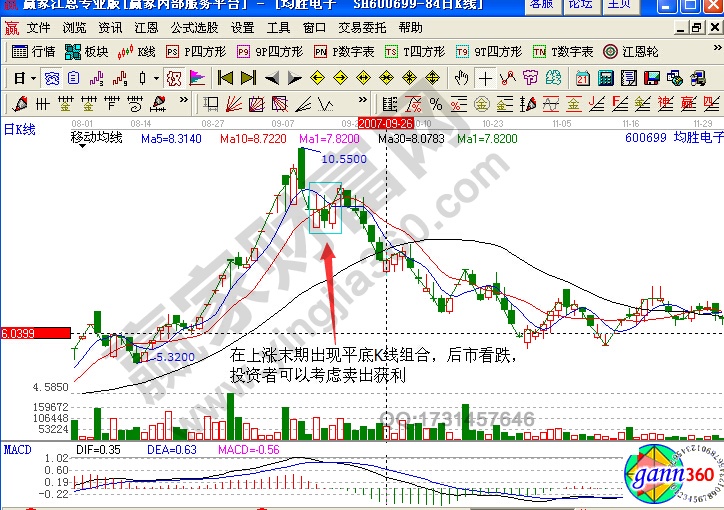Open the 9T四方形 tool
Viewport: 724px width, 510px height.
coord(489,52)
